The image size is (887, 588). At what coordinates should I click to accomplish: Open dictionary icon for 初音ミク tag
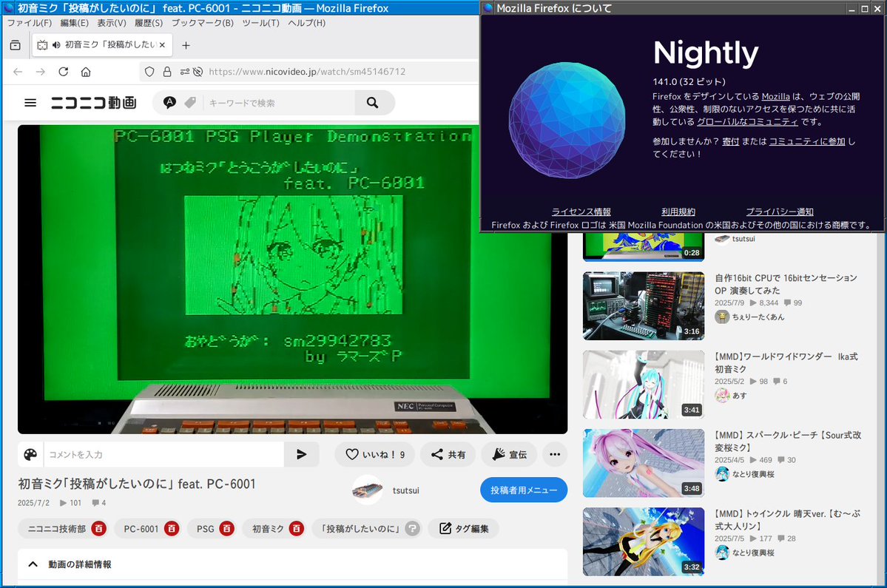(x=297, y=529)
